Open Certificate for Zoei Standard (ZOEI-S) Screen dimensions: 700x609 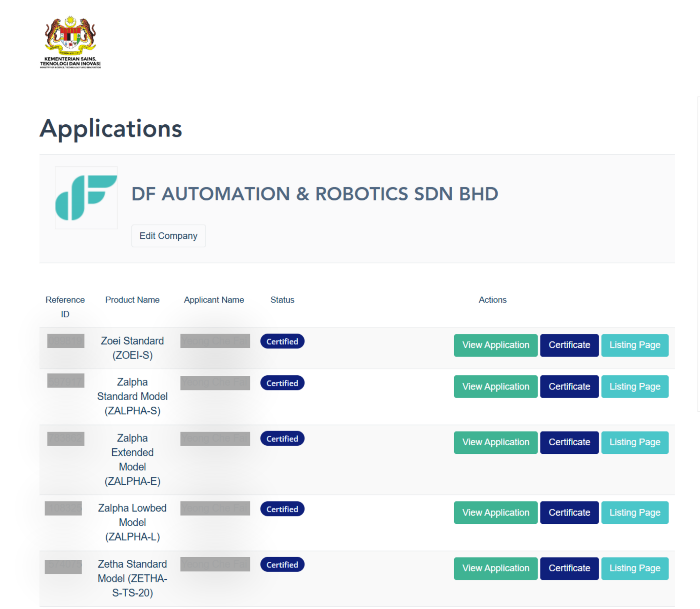coord(569,345)
